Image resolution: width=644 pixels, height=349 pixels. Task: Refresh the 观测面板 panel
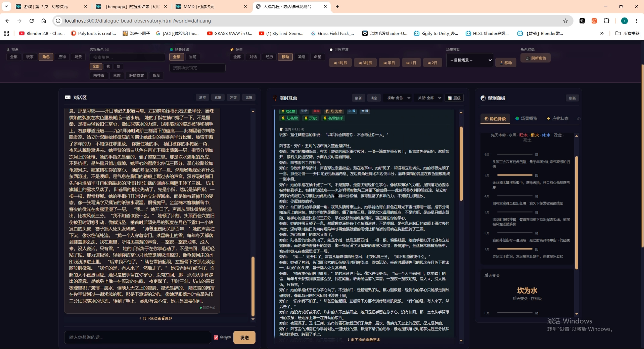coord(572,98)
